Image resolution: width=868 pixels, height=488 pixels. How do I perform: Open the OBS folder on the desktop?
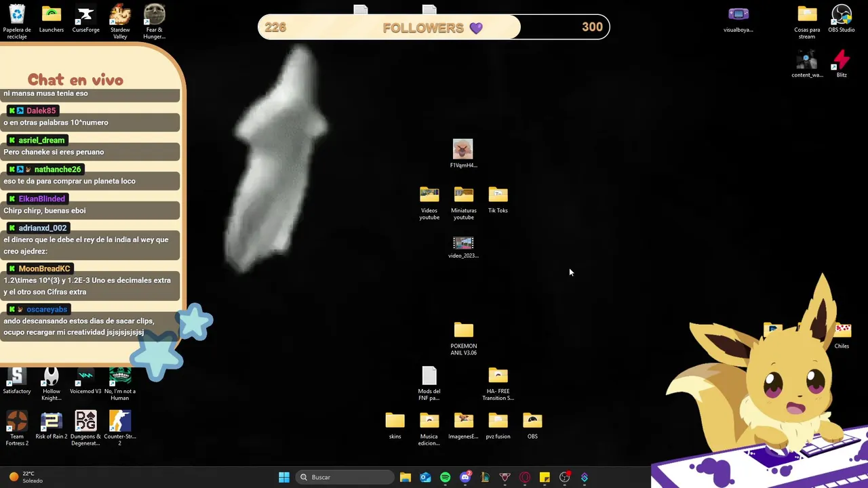coord(532,426)
